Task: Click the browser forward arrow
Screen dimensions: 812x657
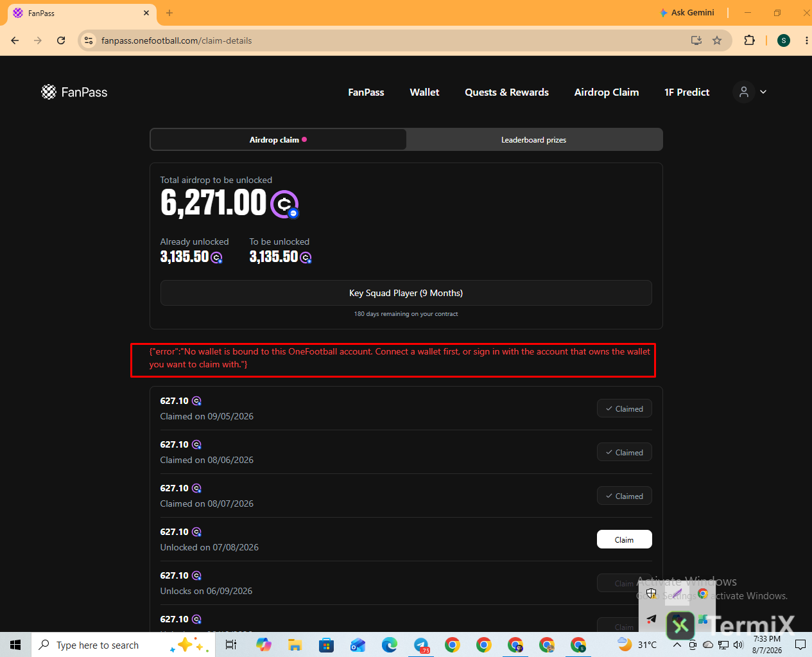Action: pyautogui.click(x=38, y=40)
